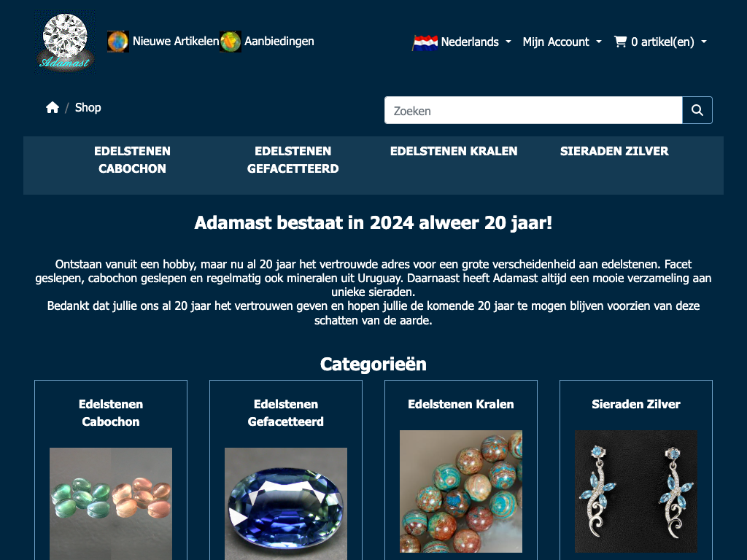Select Sieraden Zilver in the navigation bar
Screen dimensions: 747x560
pos(614,151)
